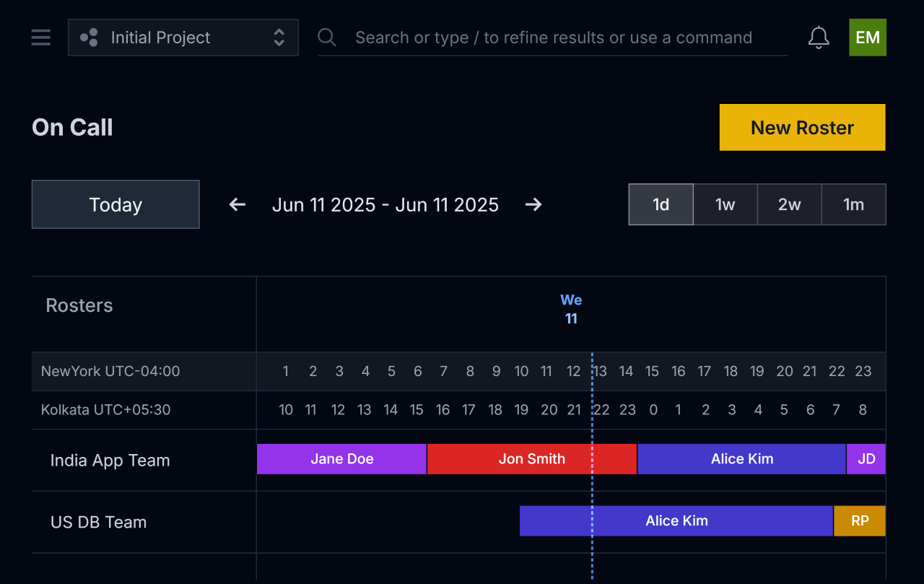924x584 pixels.
Task: Go to next day with right arrow
Action: pos(533,205)
